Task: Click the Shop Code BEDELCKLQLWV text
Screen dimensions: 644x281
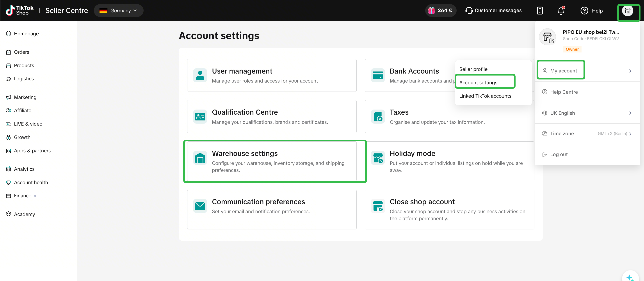Action: [591, 39]
